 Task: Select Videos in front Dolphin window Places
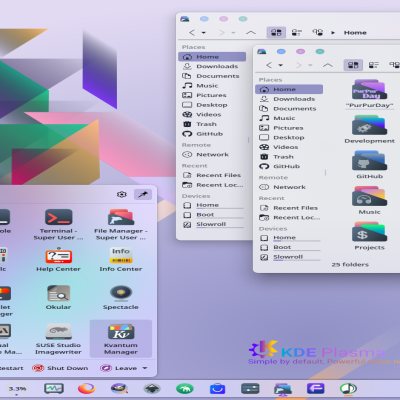[289, 147]
